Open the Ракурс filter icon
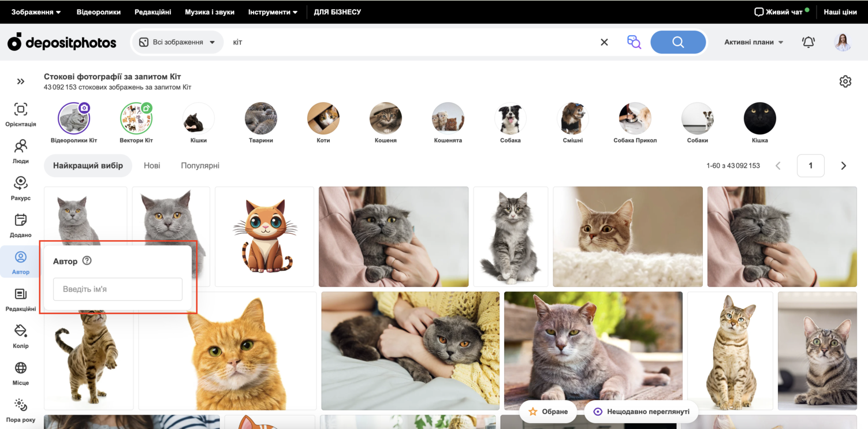The image size is (868, 429). (x=20, y=188)
